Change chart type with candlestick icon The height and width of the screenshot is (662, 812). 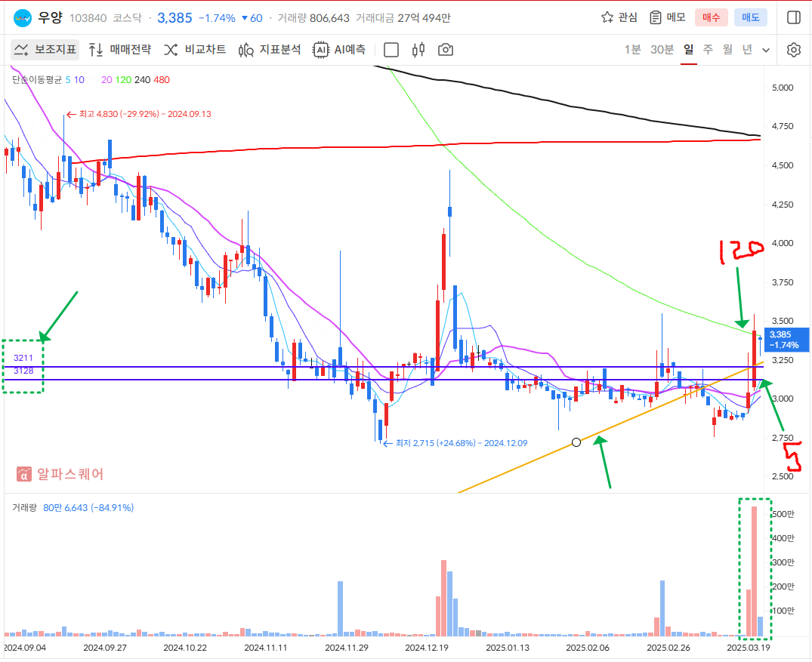click(x=418, y=50)
